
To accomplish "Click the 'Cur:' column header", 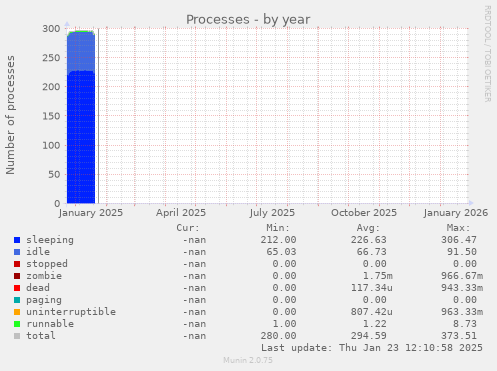I will [188, 228].
